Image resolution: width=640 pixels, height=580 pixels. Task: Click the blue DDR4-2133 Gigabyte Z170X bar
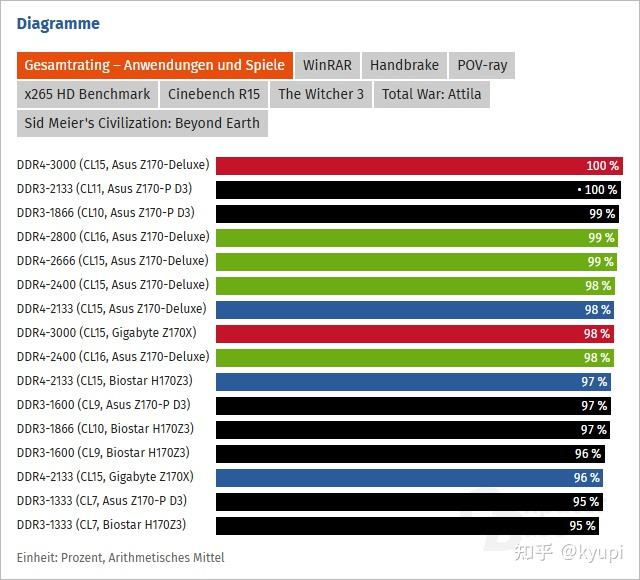(409, 478)
